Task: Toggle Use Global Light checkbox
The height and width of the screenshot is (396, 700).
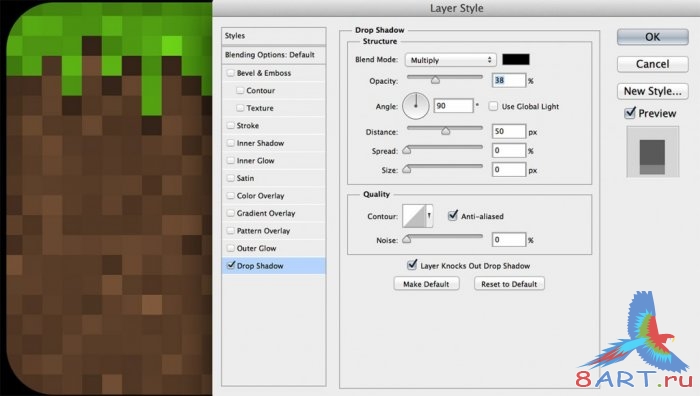Action: (x=493, y=106)
